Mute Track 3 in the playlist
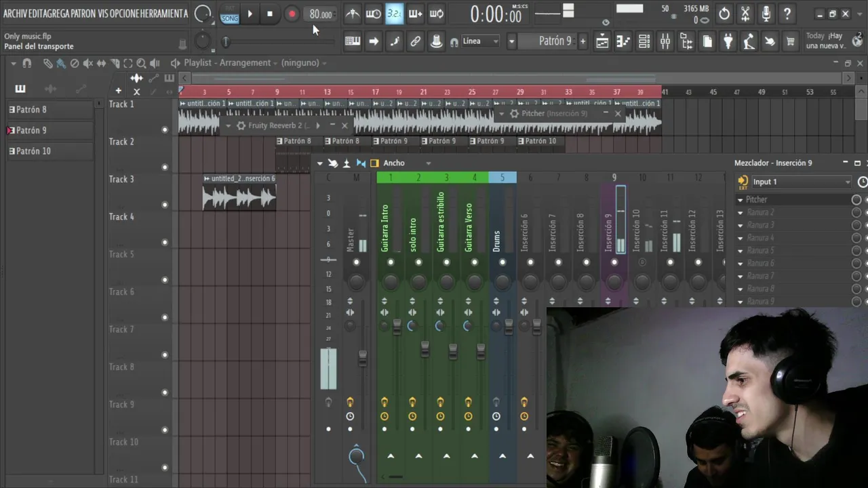The height and width of the screenshot is (488, 868). (x=164, y=205)
